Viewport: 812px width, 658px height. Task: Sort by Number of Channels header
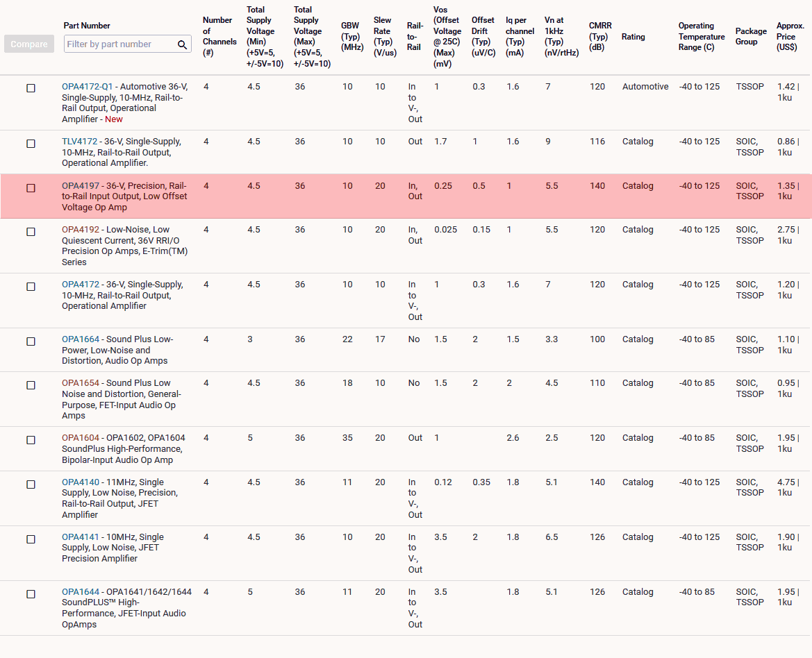[x=217, y=37]
